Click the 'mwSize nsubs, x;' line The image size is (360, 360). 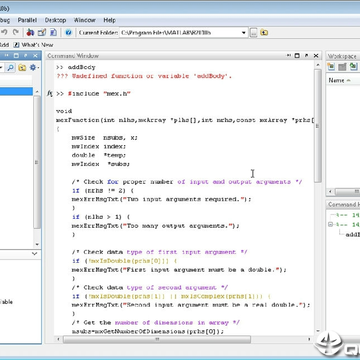[x=104, y=138]
